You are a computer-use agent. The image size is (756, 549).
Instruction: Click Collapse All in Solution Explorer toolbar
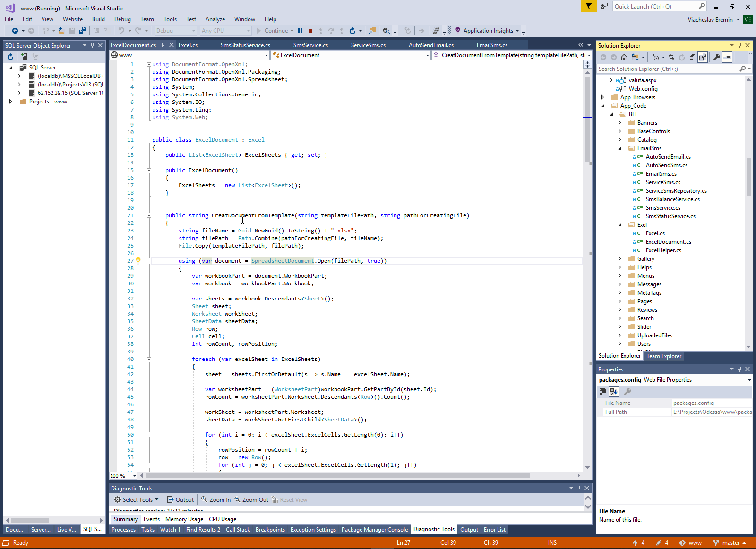click(x=692, y=57)
